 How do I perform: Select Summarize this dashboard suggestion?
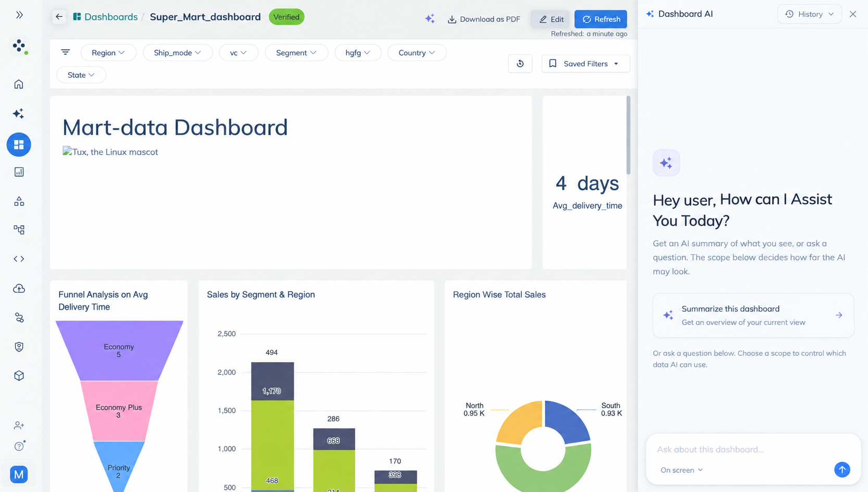[753, 315]
